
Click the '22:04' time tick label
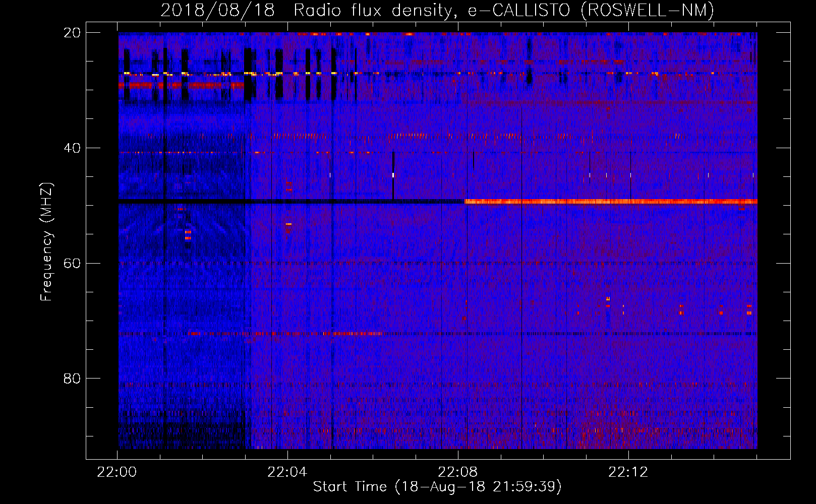click(x=287, y=472)
